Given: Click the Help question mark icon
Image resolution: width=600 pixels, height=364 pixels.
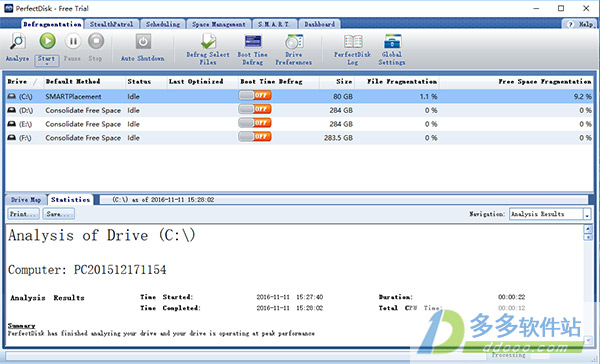Looking at the screenshot, I should [x=571, y=24].
